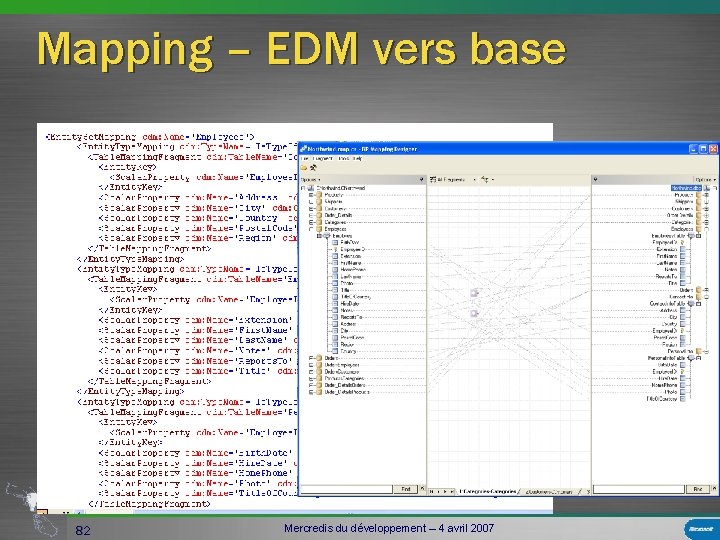The height and width of the screenshot is (540, 720).
Task: Select OrdersEmployees in left tree
Action: (342, 365)
